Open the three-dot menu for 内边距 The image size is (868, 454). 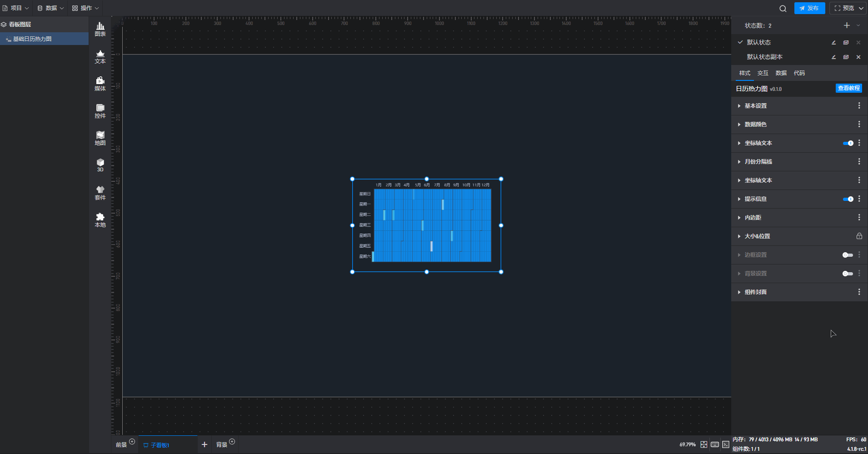pos(859,217)
